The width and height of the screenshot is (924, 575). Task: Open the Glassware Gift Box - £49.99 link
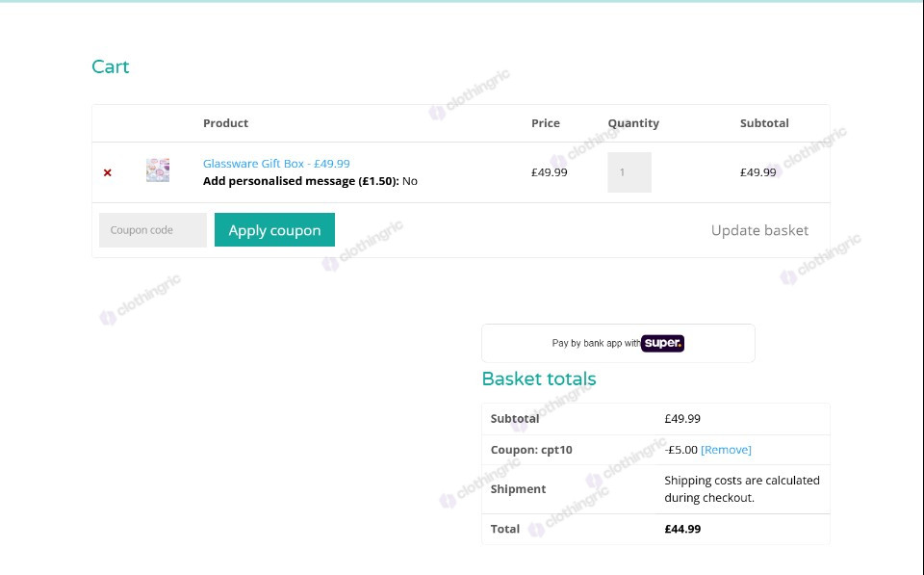pyautogui.click(x=276, y=164)
